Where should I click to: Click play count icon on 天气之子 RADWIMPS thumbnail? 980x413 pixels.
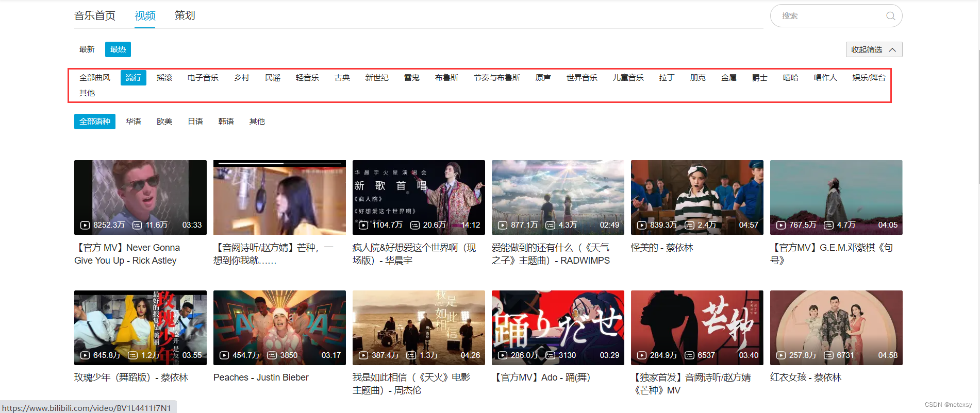click(503, 225)
